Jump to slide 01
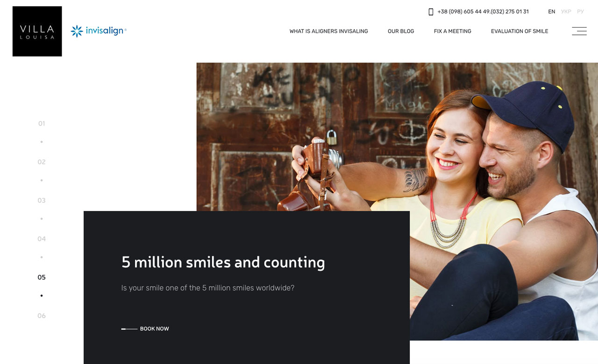Image resolution: width=598 pixels, height=364 pixels. (x=42, y=124)
